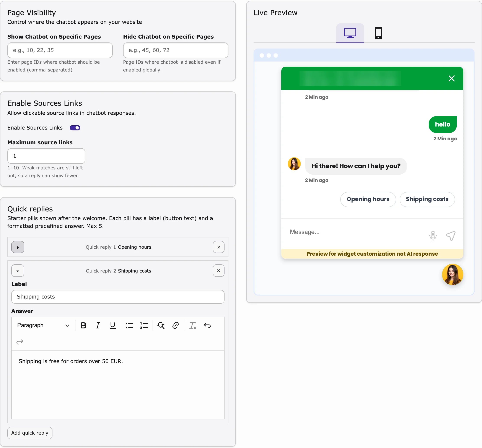The height and width of the screenshot is (448, 482).
Task: Collapse Quick reply 2 Shipping costs
Action: (18, 271)
